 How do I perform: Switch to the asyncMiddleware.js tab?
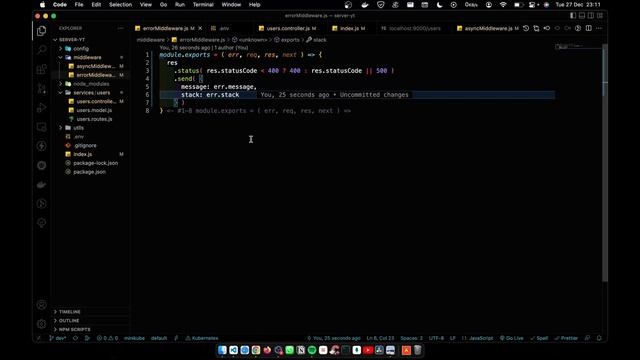click(x=488, y=28)
